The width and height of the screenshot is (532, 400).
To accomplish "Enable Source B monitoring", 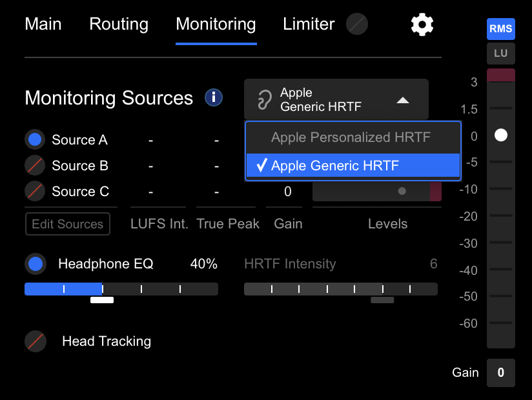I will coord(36,166).
